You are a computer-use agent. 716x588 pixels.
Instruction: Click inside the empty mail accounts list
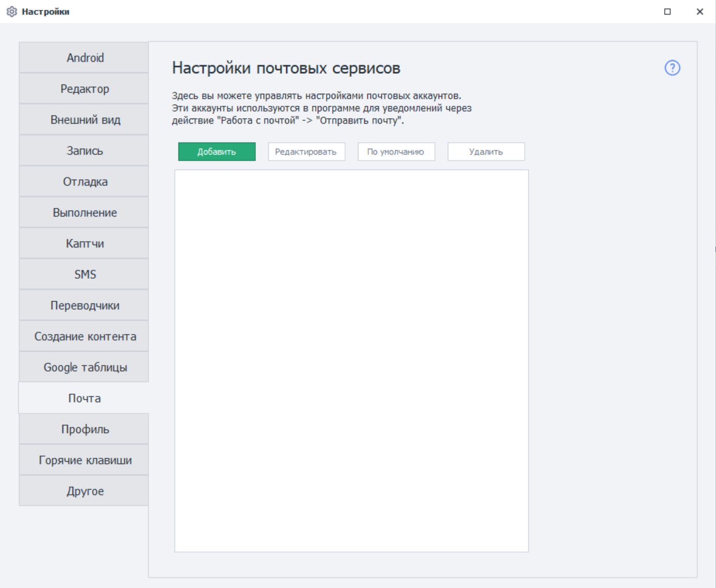[351, 361]
